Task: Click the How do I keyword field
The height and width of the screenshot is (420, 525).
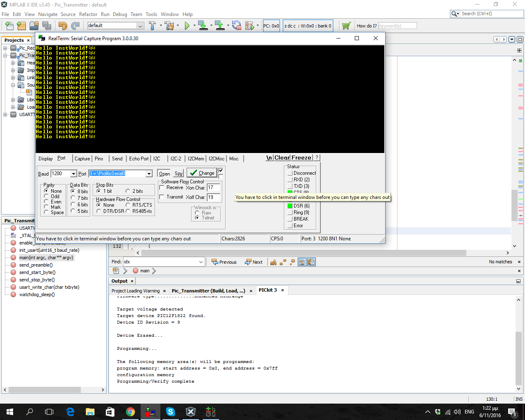Action: point(397,26)
